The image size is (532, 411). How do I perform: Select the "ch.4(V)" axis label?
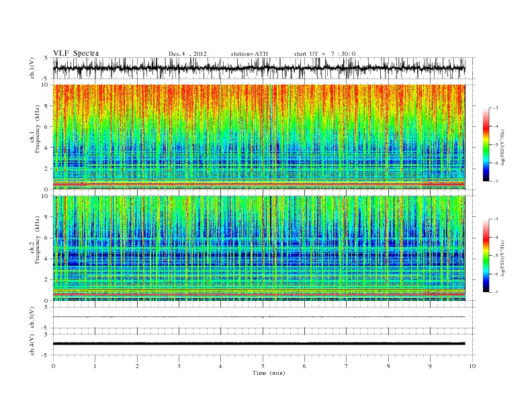(x=32, y=345)
